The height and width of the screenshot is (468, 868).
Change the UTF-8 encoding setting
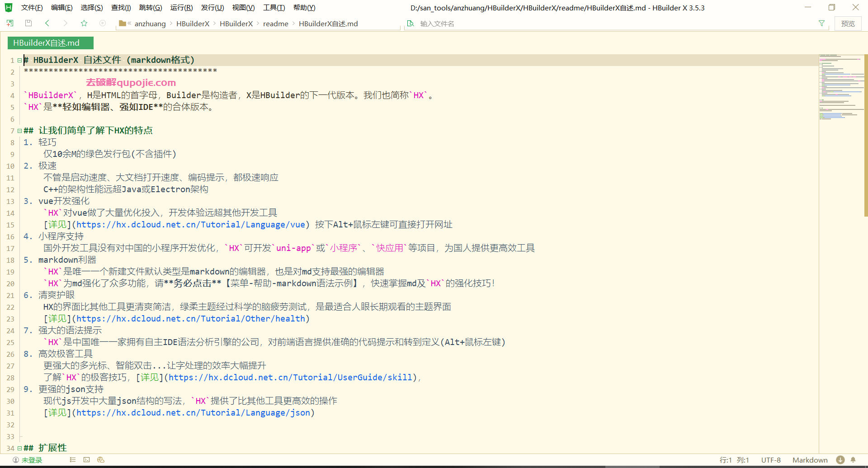point(771,460)
